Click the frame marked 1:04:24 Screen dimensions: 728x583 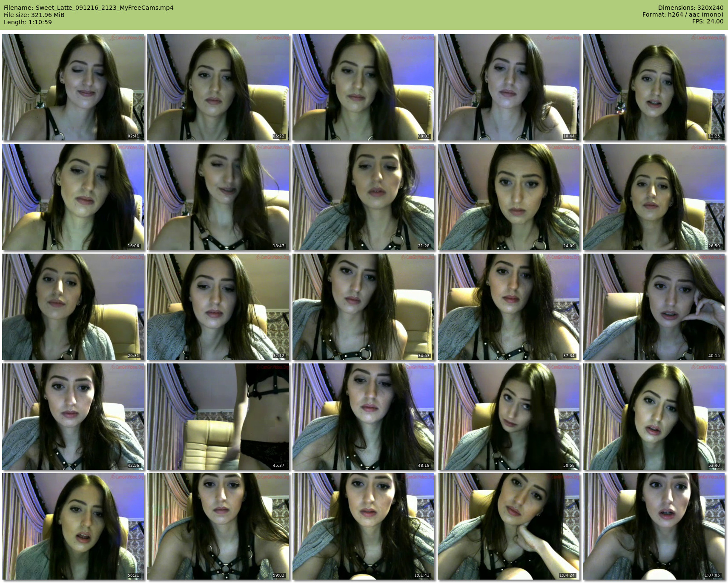click(509, 526)
